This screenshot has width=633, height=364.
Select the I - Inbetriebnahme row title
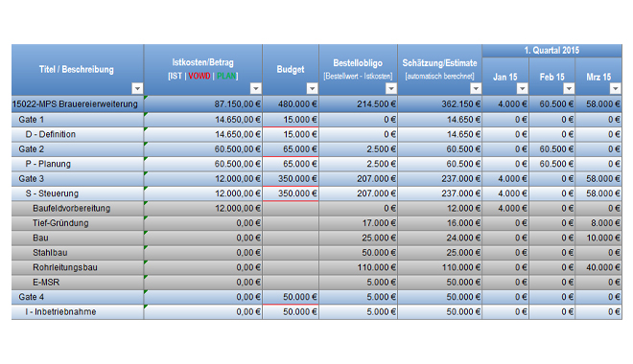pos(60,312)
